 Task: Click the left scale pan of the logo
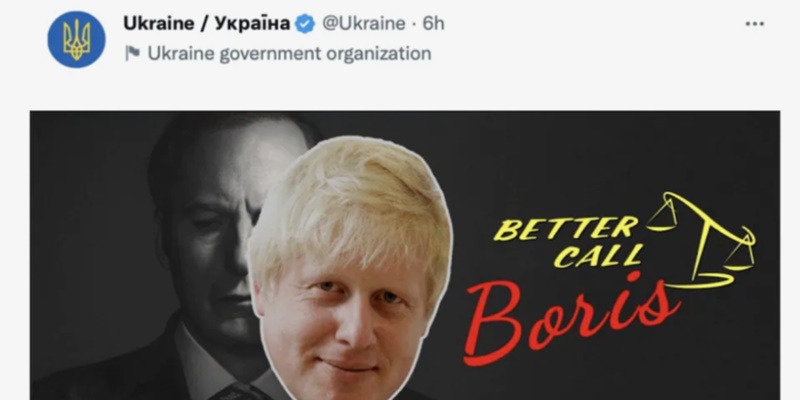coord(662,217)
